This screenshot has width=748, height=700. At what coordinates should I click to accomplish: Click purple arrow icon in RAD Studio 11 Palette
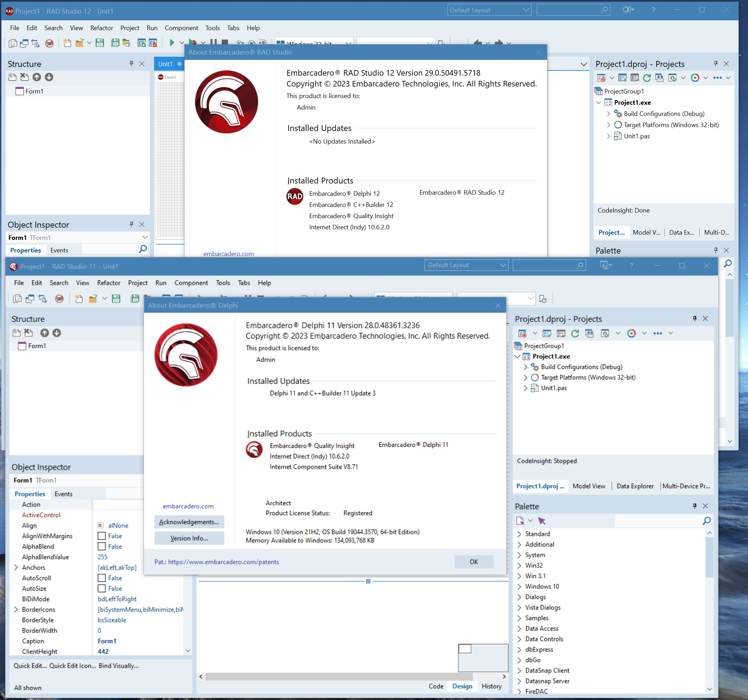coord(541,521)
